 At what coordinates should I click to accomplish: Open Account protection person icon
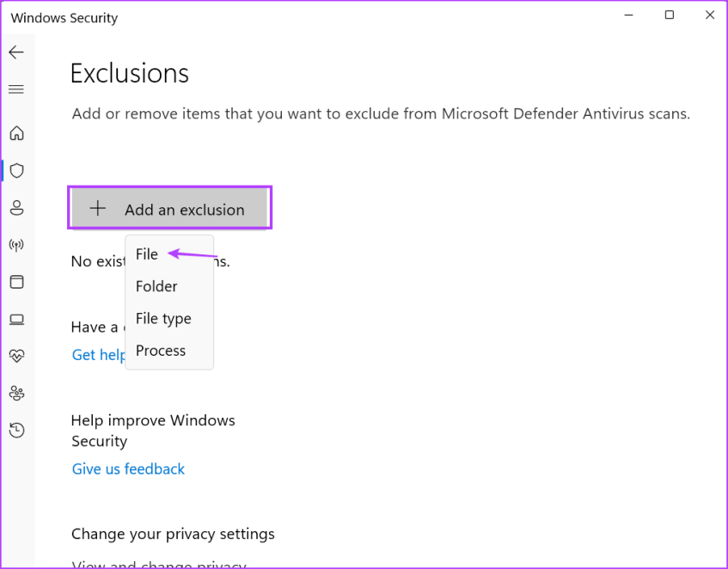coord(16,208)
